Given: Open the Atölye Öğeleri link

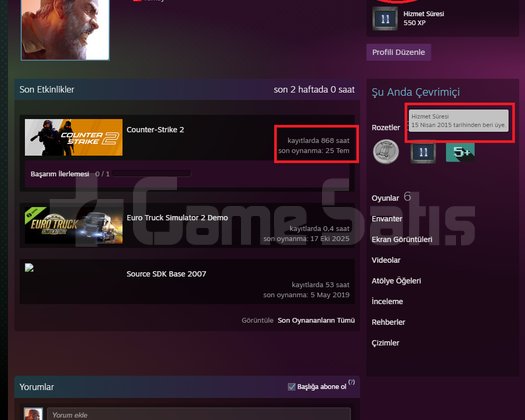Looking at the screenshot, I should coord(396,281).
